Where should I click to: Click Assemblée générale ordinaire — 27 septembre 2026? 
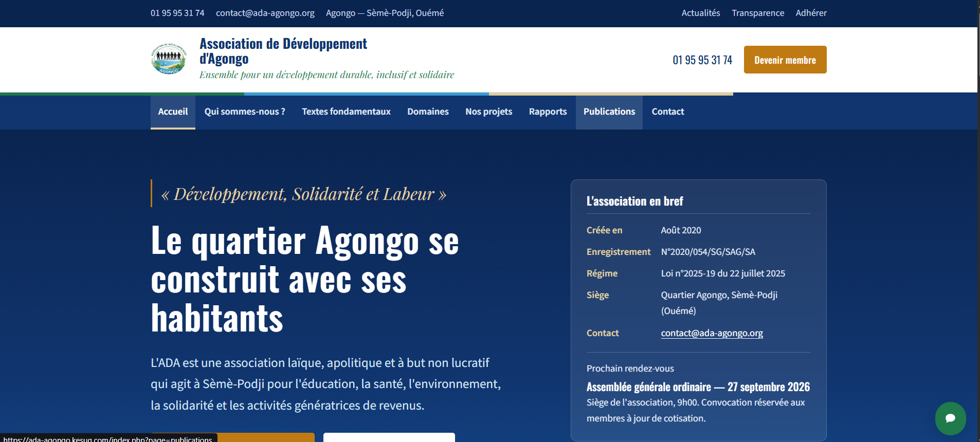coord(698,387)
